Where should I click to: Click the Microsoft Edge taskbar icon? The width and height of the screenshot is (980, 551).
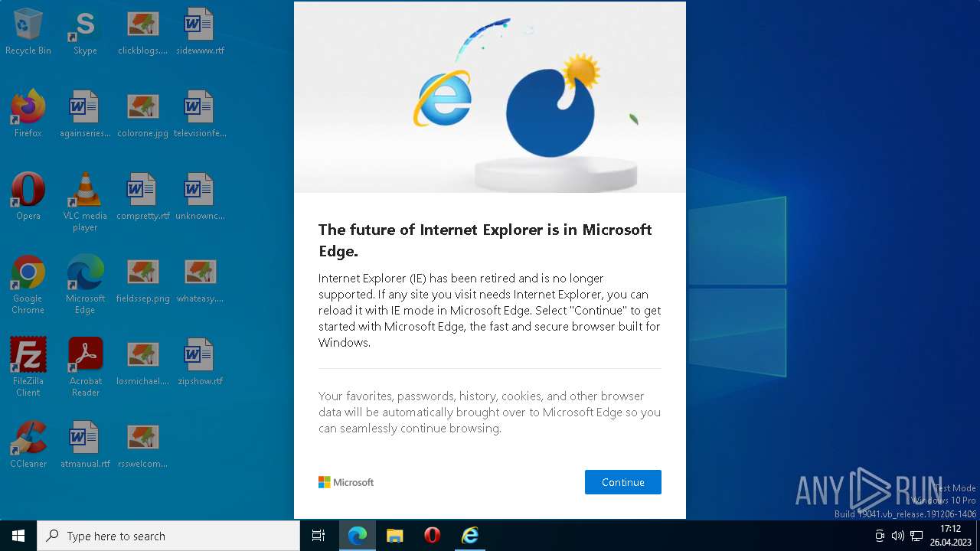coord(357,536)
